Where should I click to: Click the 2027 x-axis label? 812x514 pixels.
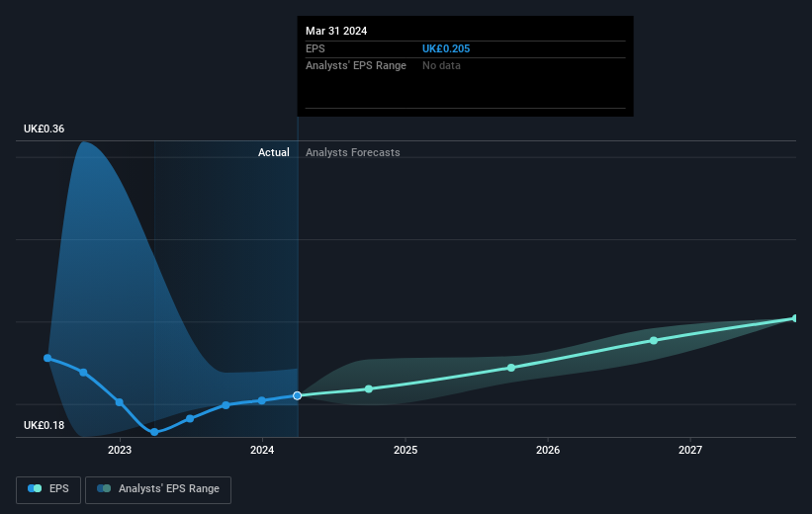pyautogui.click(x=690, y=450)
